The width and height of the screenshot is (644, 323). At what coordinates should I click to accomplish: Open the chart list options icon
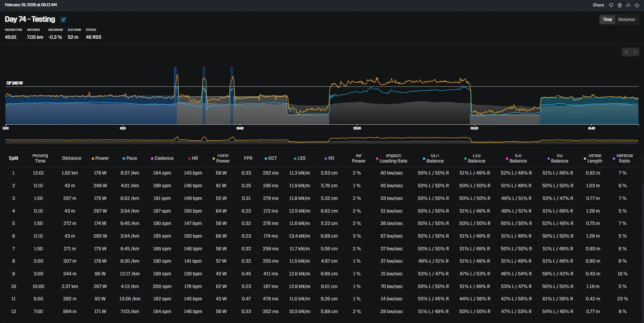635,52
